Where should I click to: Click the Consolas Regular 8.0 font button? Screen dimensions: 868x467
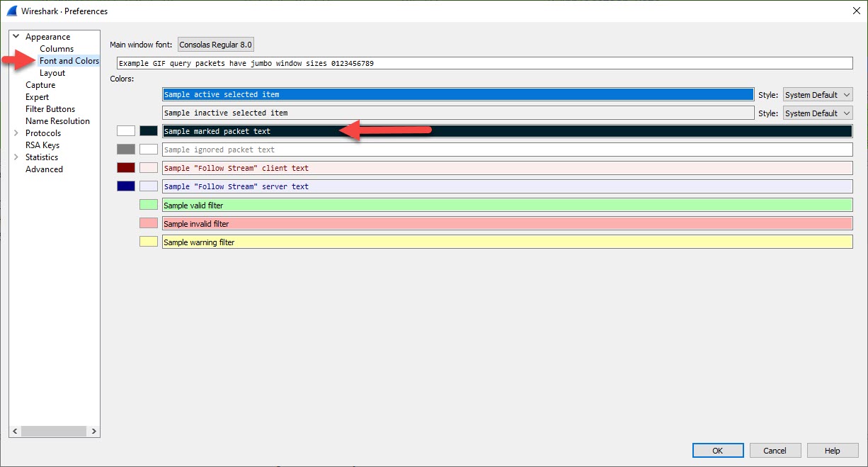pos(215,45)
